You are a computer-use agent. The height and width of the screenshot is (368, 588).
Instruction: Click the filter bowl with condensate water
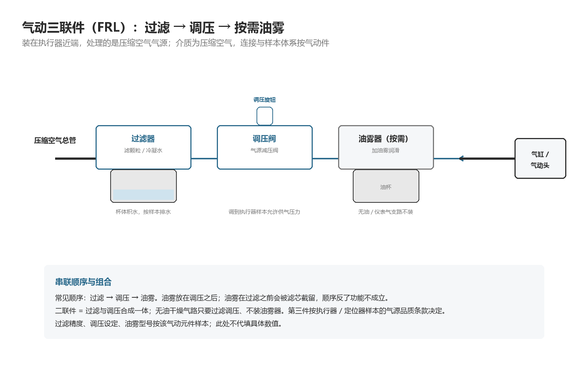pos(143,186)
